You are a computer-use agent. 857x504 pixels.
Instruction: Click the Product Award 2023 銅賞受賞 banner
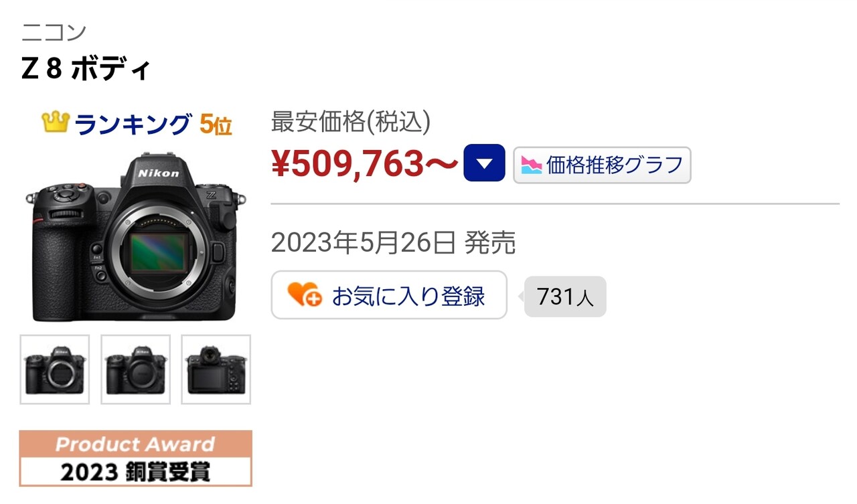coord(136,458)
